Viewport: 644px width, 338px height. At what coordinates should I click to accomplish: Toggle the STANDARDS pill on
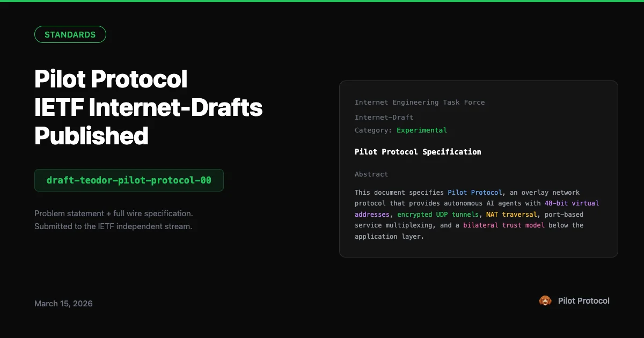click(x=70, y=34)
